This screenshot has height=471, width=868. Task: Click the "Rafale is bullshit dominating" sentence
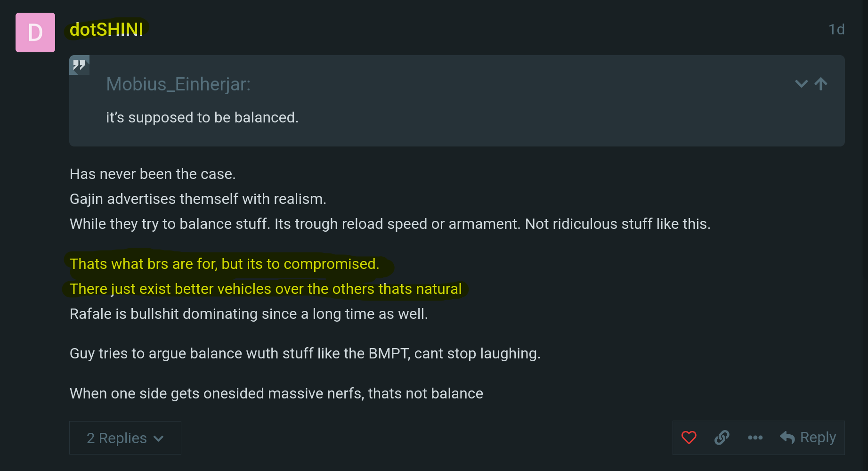point(249,314)
